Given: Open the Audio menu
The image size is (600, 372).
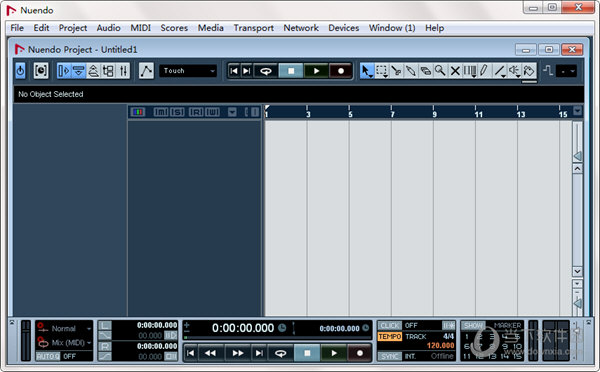Looking at the screenshot, I should coord(108,28).
